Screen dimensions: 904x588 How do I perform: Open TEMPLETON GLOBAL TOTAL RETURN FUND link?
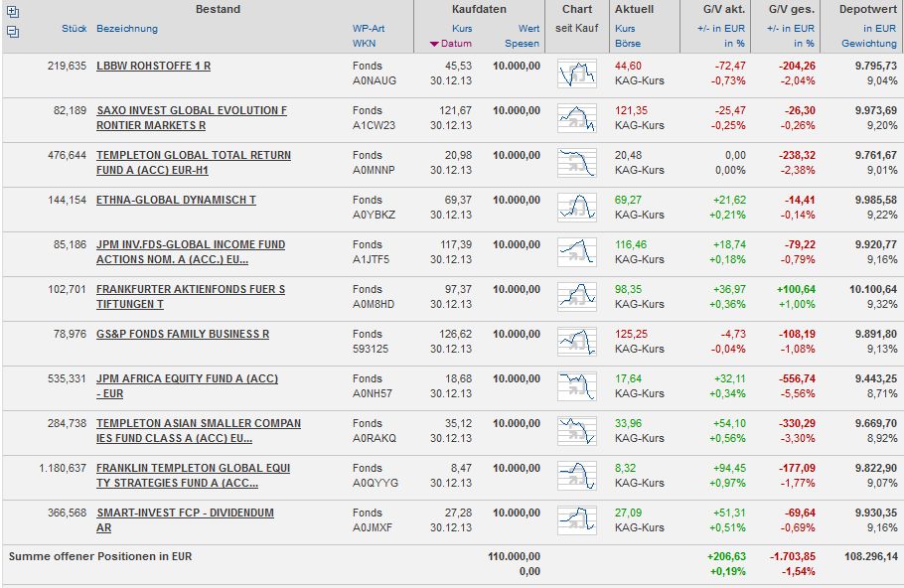coord(194,163)
